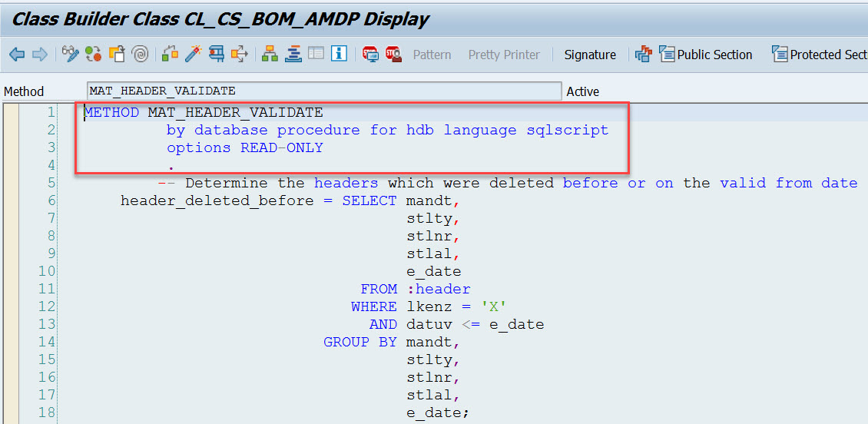Viewport: 868px width, 424px height.
Task: Click the Signature button
Action: [x=590, y=55]
